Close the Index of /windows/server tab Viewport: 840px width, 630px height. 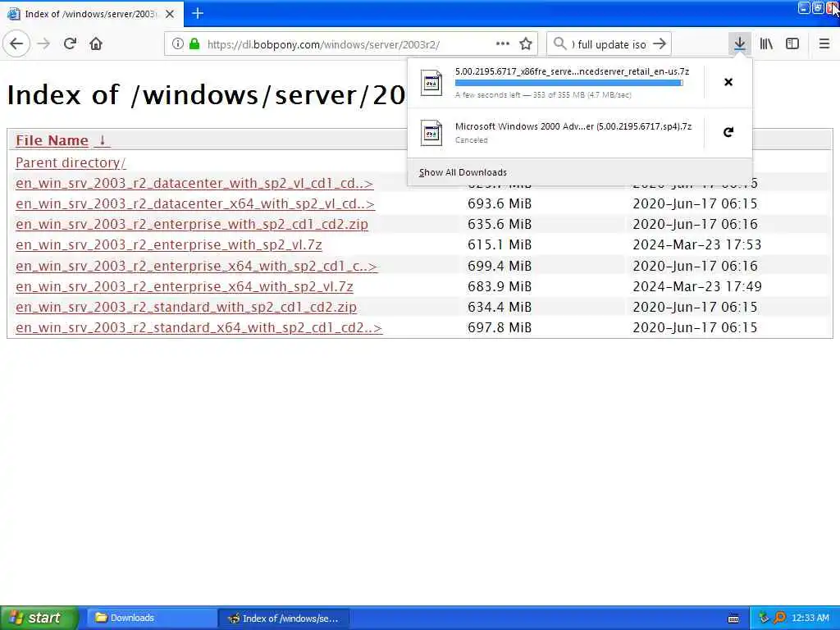(x=170, y=14)
